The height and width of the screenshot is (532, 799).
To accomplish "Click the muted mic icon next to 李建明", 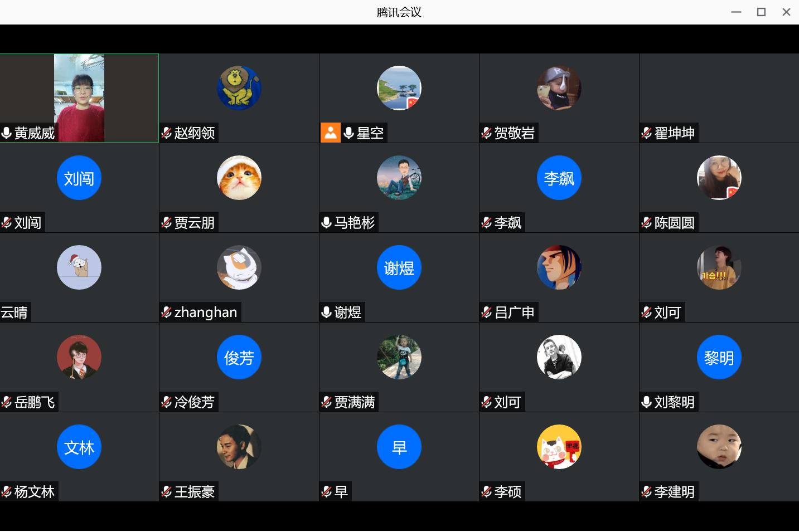I will pyautogui.click(x=647, y=492).
